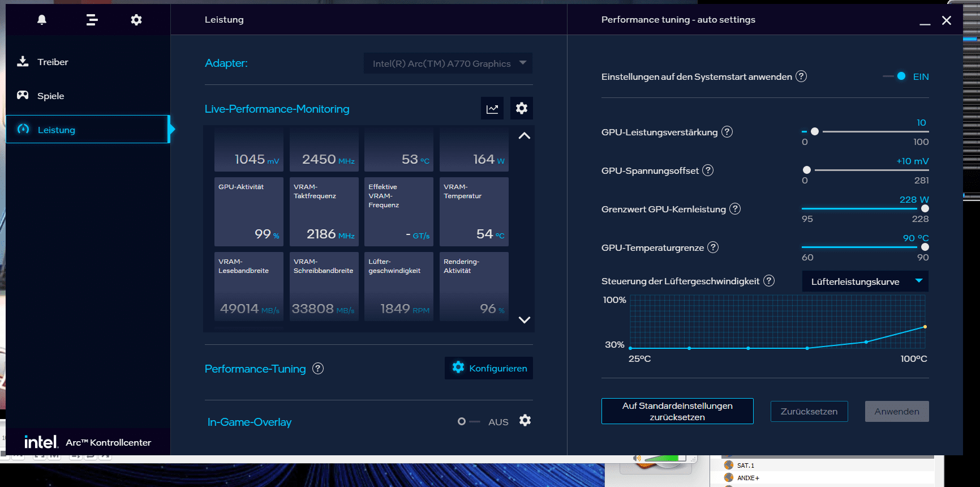This screenshot has width=980, height=487.
Task: Toggle the In-Game-Overlay switch
Action: (468, 421)
